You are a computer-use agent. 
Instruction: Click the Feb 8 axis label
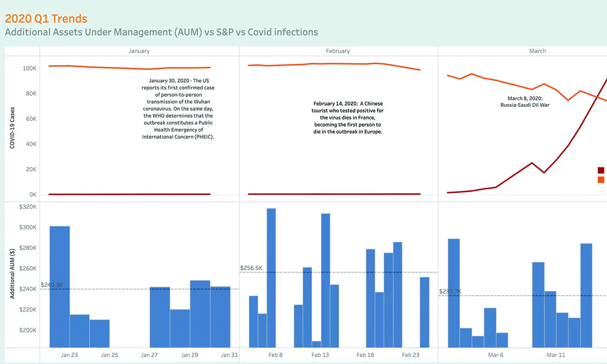tap(276, 355)
